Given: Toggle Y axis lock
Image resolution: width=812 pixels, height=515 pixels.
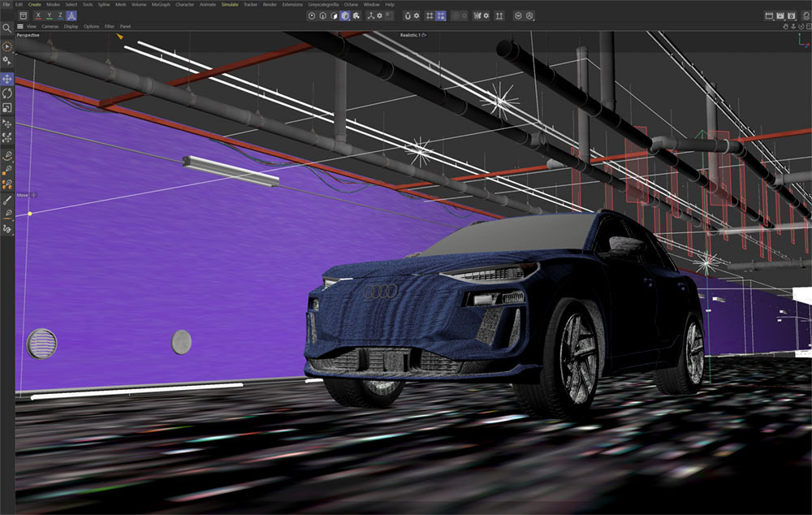Looking at the screenshot, I should click(x=50, y=16).
